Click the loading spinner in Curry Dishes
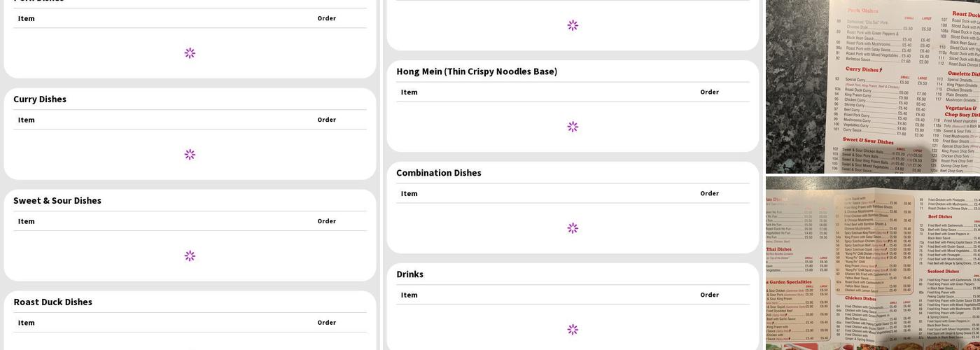The width and height of the screenshot is (980, 350). point(190,154)
